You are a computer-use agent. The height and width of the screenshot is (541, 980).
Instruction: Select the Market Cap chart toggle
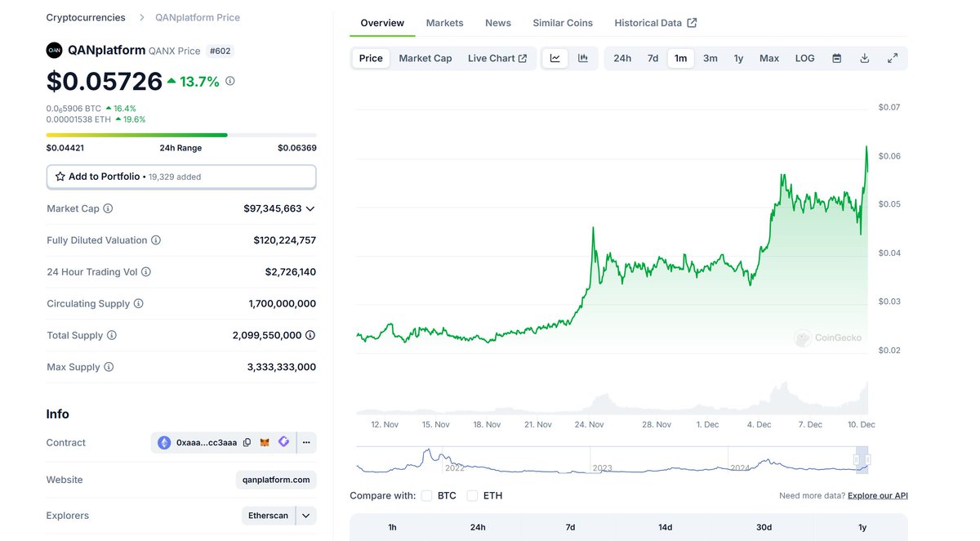(425, 58)
